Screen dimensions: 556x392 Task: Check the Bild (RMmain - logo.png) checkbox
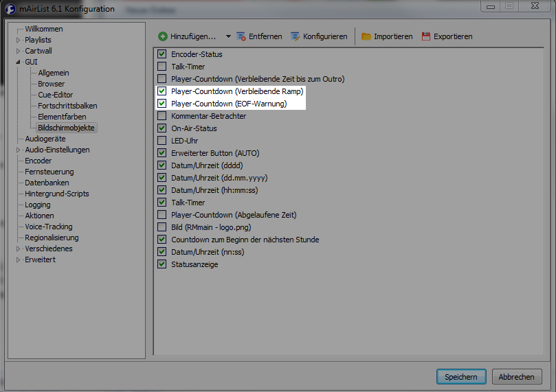tap(162, 227)
